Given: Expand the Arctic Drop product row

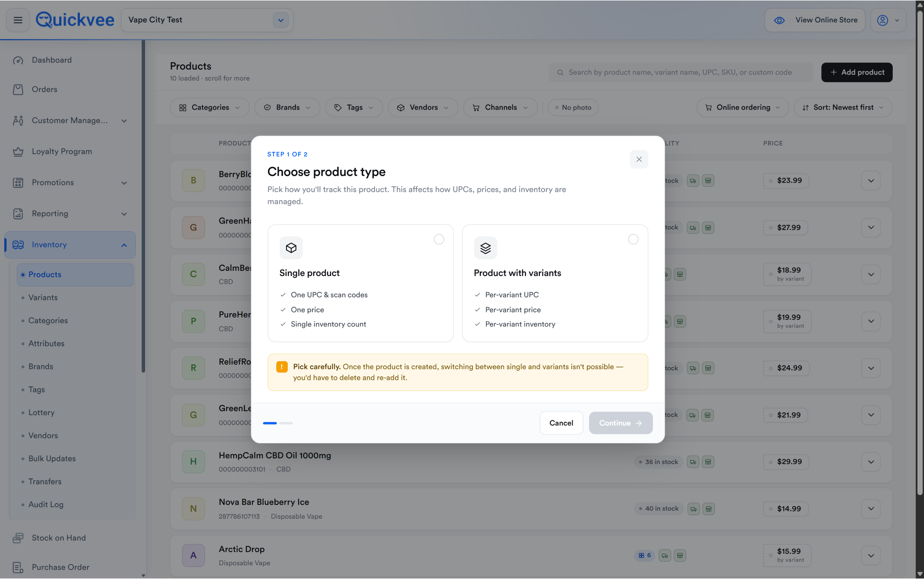Looking at the screenshot, I should 871,556.
